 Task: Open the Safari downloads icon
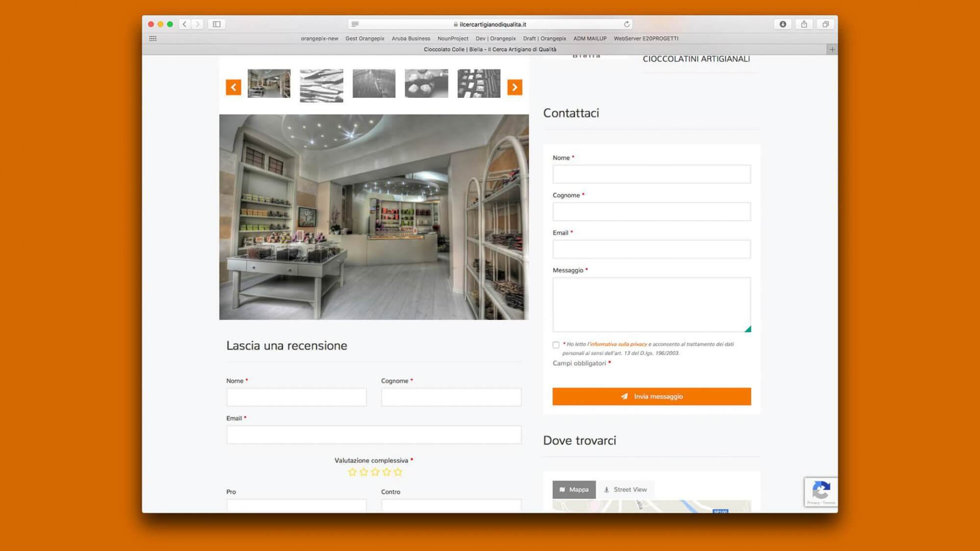[x=783, y=24]
